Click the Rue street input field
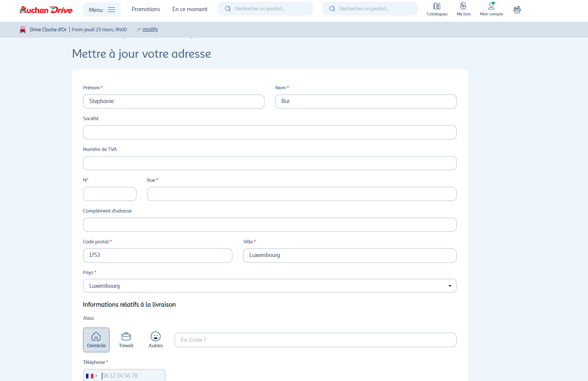Screen dimensions: 588x381 tap(302, 194)
